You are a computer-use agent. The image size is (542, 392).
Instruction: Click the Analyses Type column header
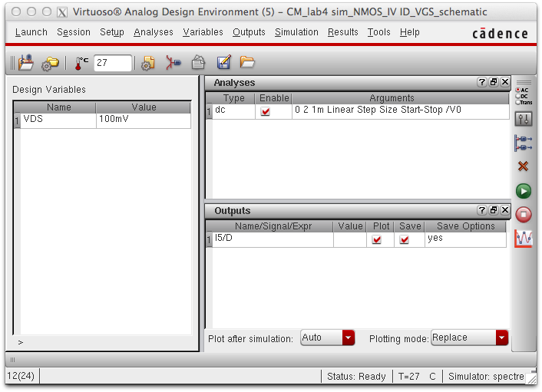(x=233, y=98)
